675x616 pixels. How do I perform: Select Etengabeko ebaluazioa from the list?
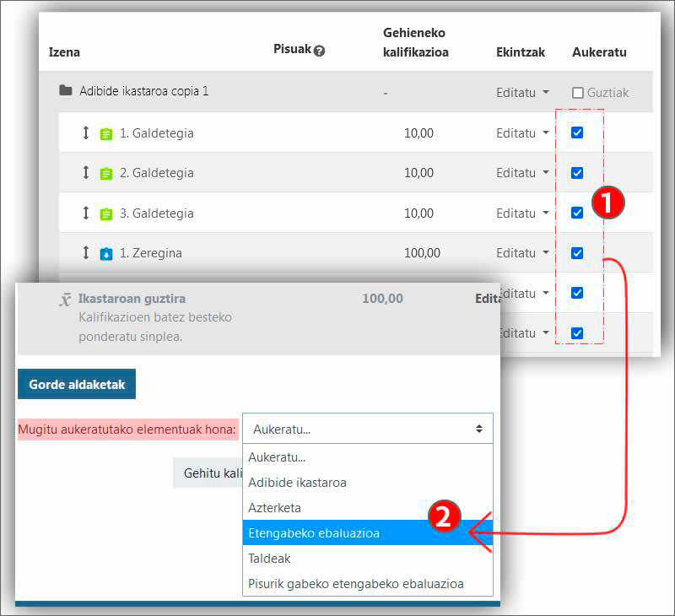[314, 533]
